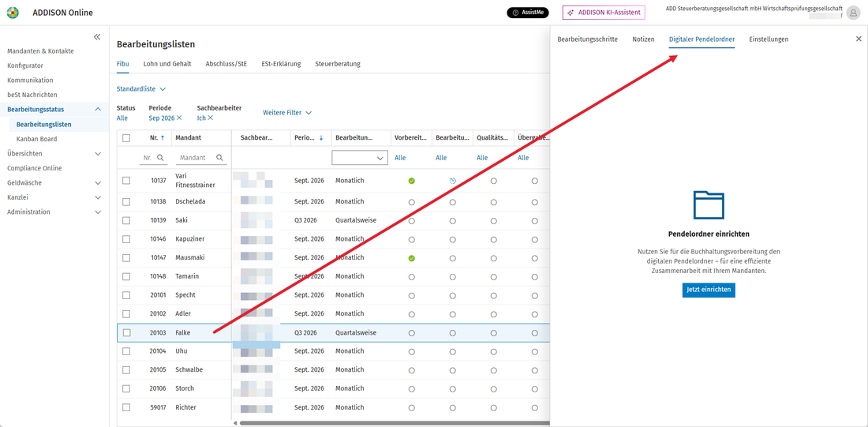This screenshot has width=868, height=427.
Task: Collapse the left sidebar with double-chevron icon
Action: 97,36
